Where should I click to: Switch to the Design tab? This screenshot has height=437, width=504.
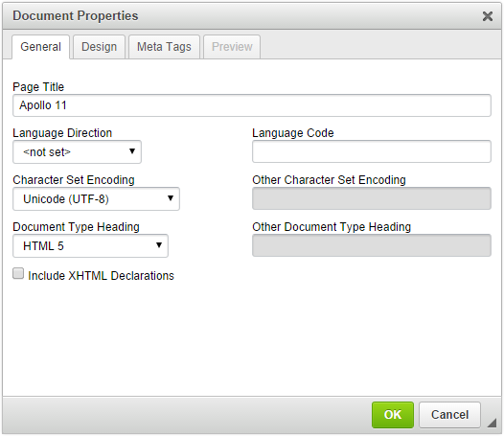pyautogui.click(x=99, y=47)
